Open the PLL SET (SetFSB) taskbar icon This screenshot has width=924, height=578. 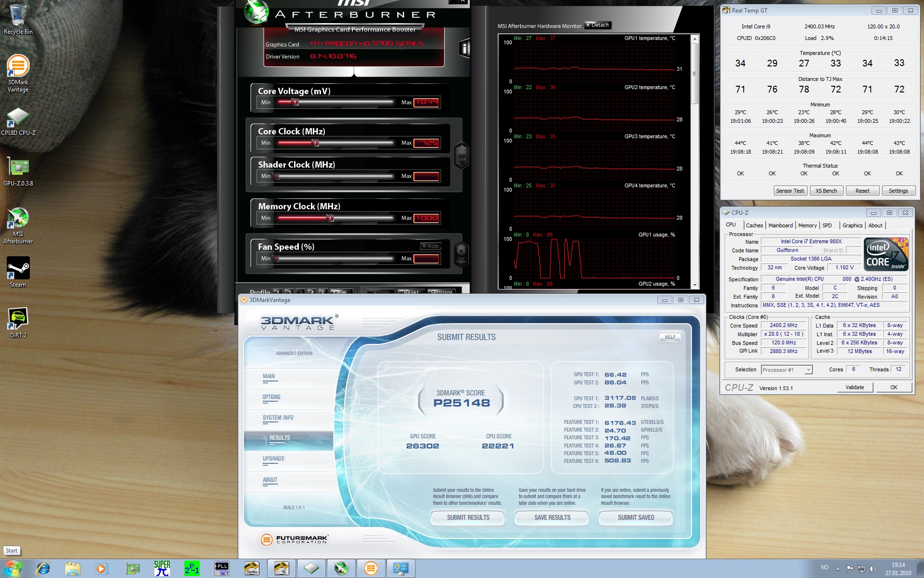221,568
